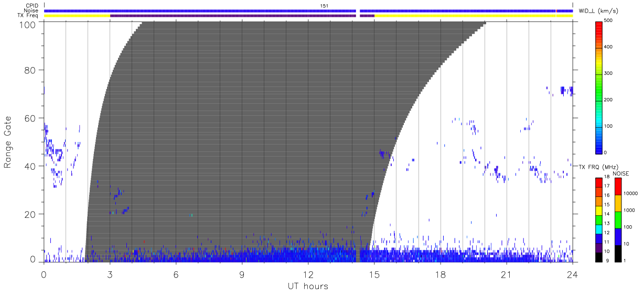
Task: Click the 400 label on width colorbar
Action: click(608, 47)
